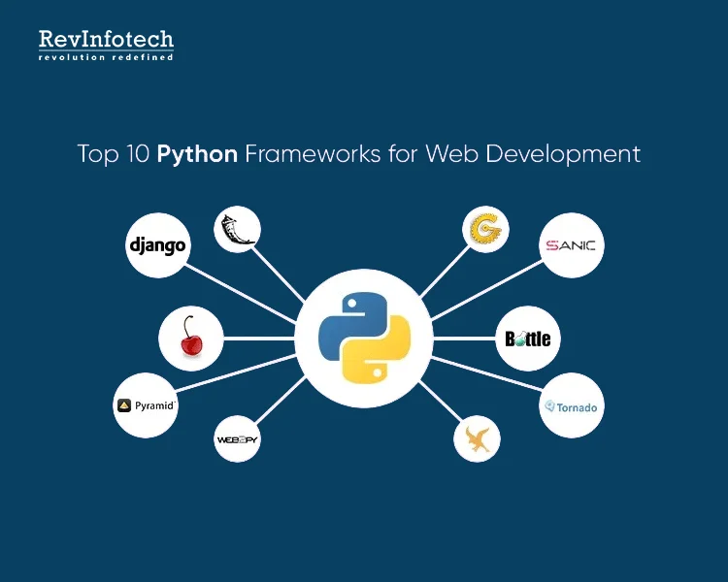This screenshot has height=582, width=728.
Task: Click the 'revolution redefined' tagline
Action: coord(106,58)
